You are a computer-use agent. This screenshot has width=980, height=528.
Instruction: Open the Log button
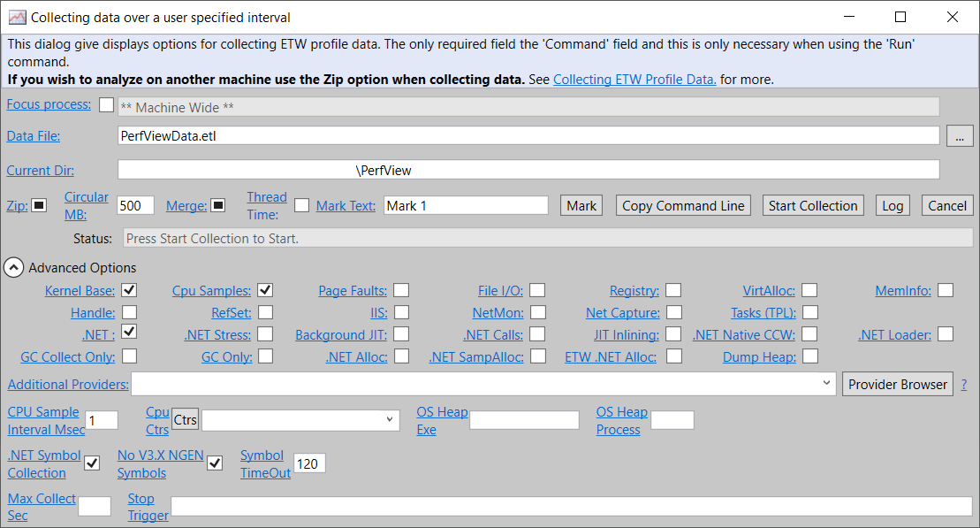coord(893,205)
